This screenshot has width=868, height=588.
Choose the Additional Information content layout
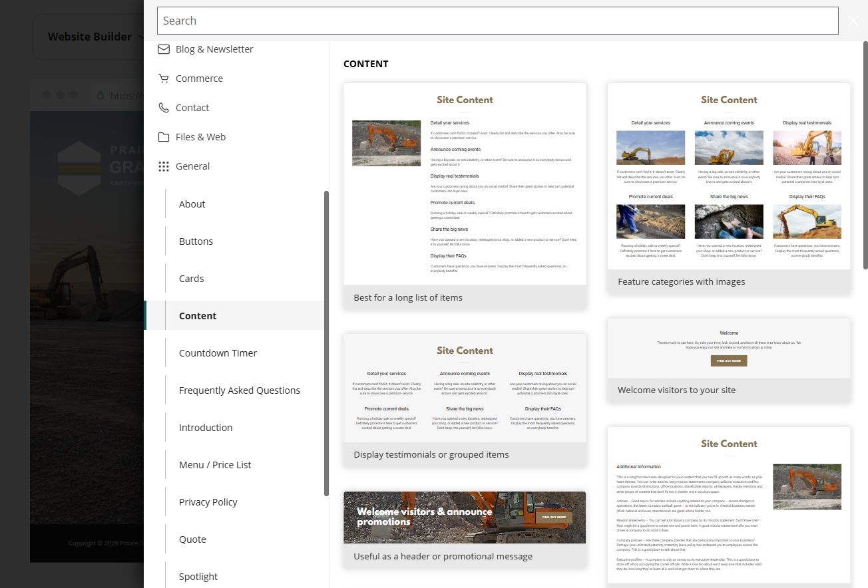click(729, 507)
